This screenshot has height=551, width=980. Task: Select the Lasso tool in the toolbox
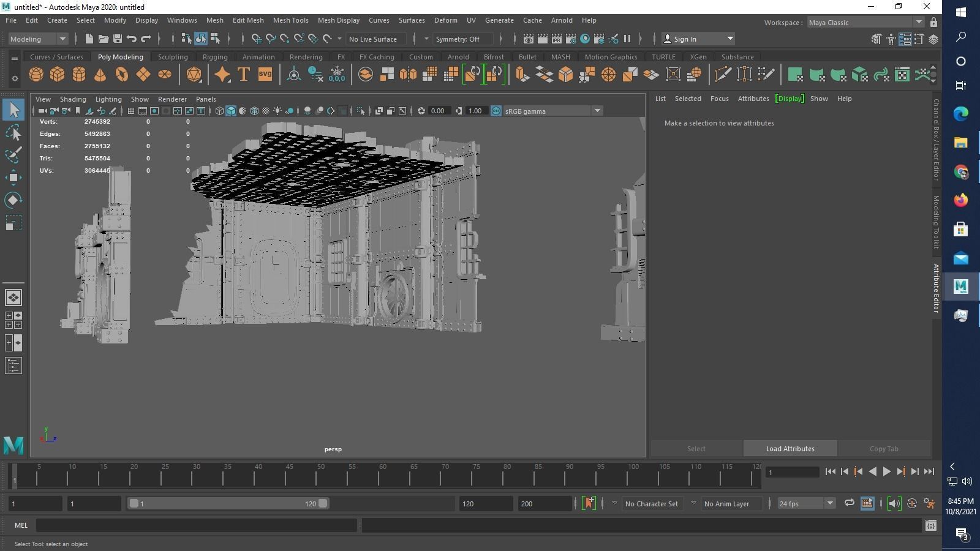tap(13, 132)
